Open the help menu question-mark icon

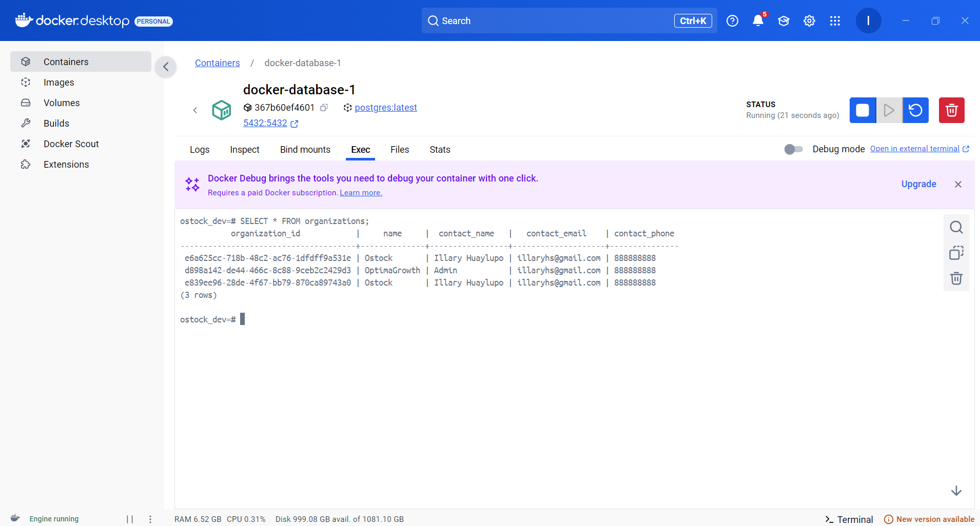pyautogui.click(x=732, y=21)
